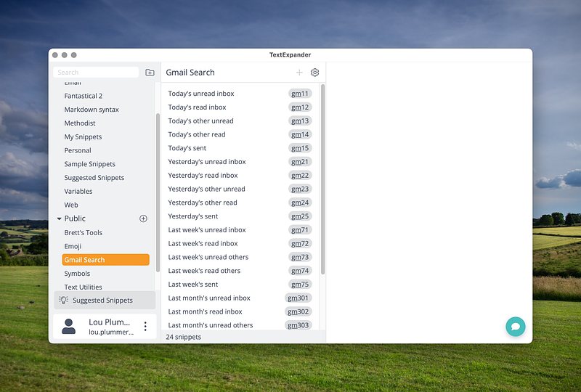
Task: Select snippet Today's other read
Action: [240, 134]
